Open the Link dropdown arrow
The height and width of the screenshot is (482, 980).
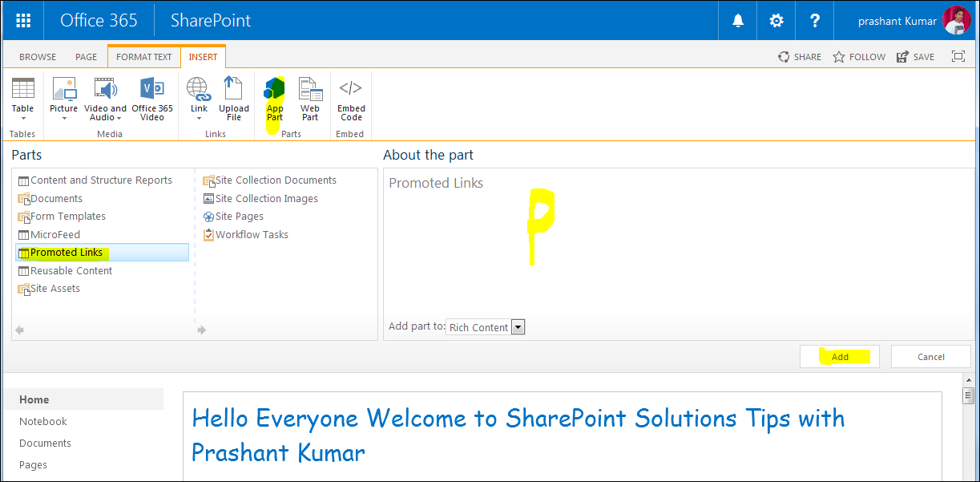199,119
